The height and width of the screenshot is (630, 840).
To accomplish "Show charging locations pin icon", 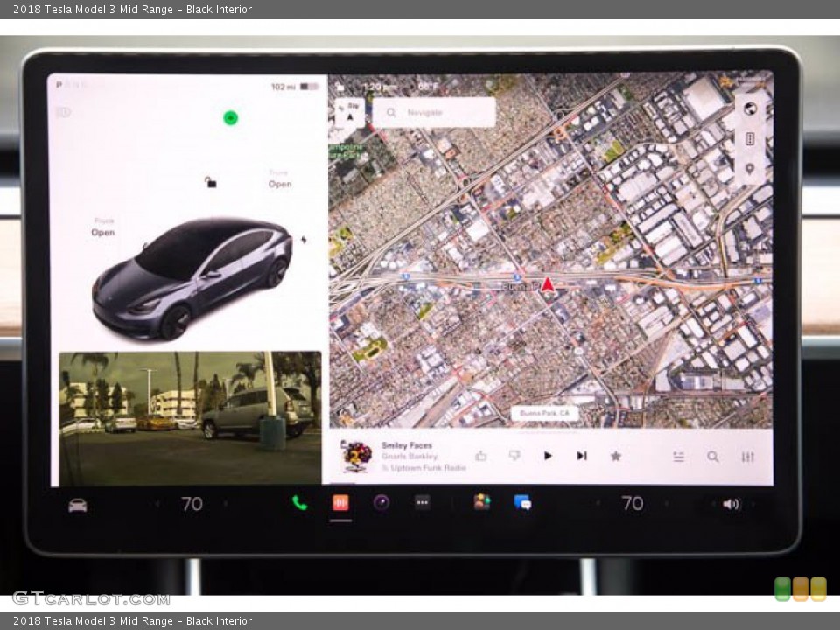I will point(750,169).
